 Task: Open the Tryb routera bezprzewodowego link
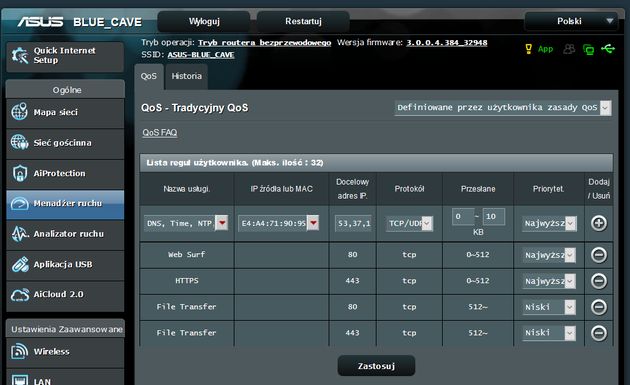(x=264, y=43)
